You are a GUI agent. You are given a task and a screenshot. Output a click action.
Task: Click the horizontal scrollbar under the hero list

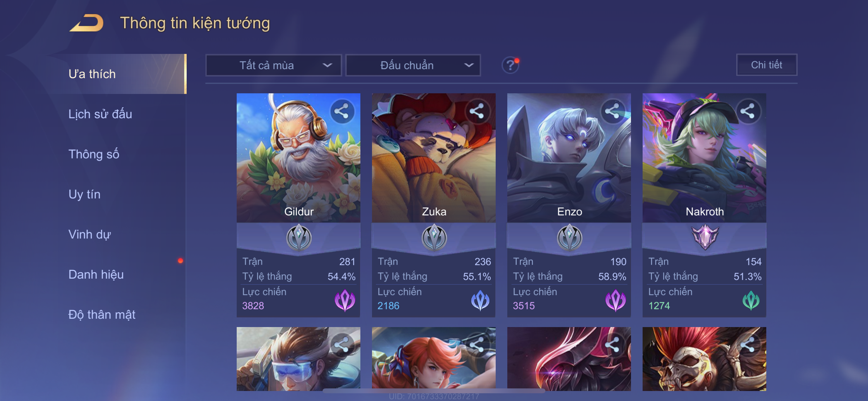click(434, 391)
